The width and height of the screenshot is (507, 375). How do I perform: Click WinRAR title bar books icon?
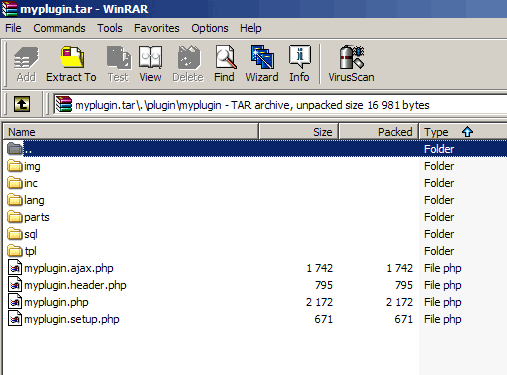[9, 8]
